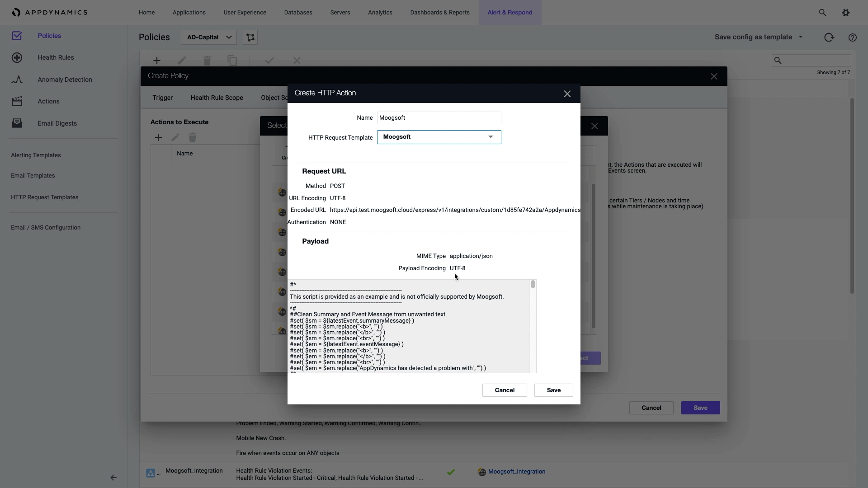Open the Health Rule Scope tab
The width and height of the screenshot is (868, 488).
[217, 98]
